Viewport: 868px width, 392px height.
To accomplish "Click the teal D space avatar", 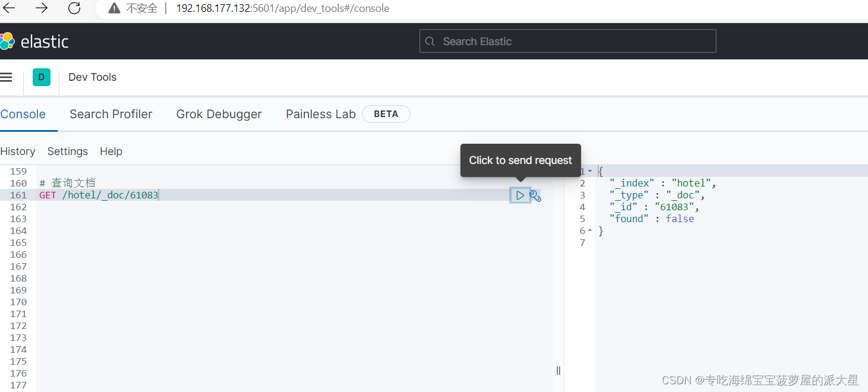I will tap(41, 77).
